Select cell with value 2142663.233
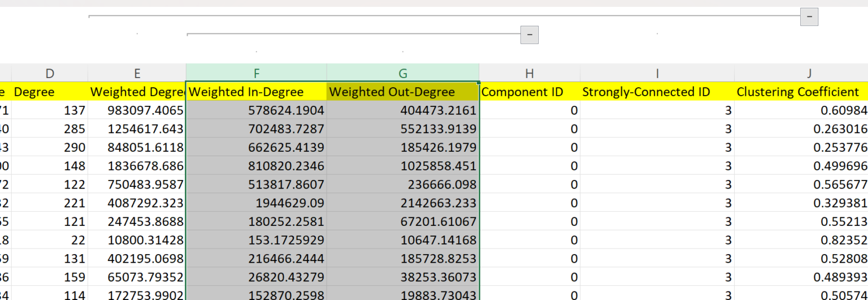868x300 pixels. point(403,203)
